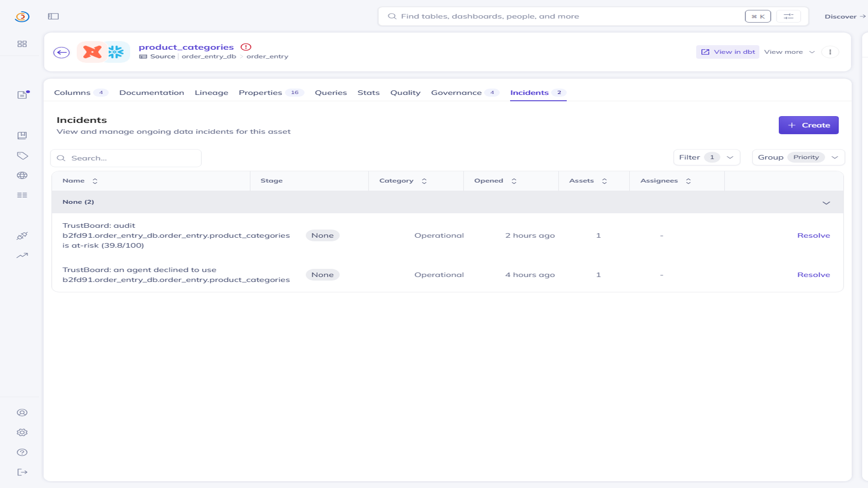Toggle the sidebar collapse icon
The width and height of the screenshot is (868, 488).
53,16
